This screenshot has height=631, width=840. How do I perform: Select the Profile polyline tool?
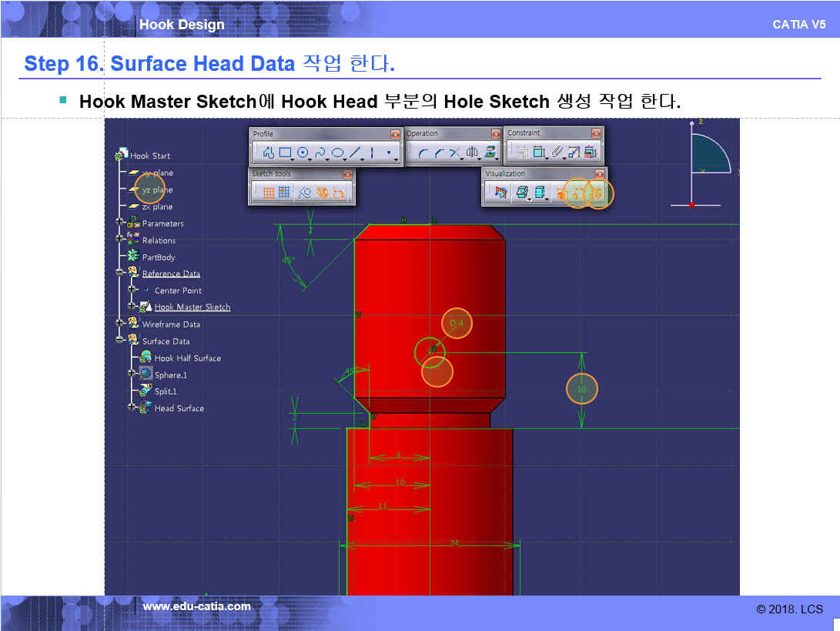tap(268, 153)
